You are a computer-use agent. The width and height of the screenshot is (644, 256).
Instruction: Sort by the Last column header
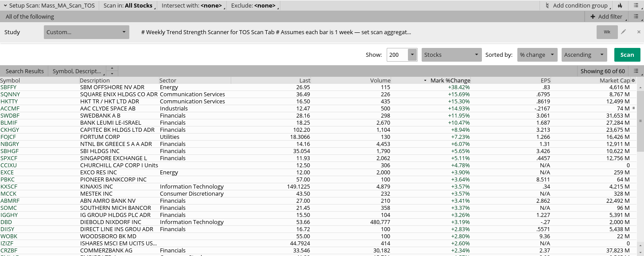coord(271,80)
